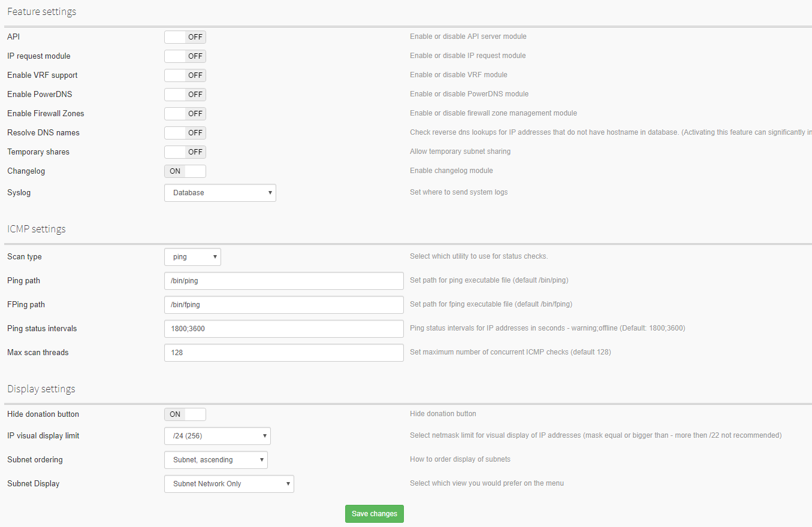Turn on Resolve DNS names
This screenshot has width=812, height=527.
click(x=185, y=132)
